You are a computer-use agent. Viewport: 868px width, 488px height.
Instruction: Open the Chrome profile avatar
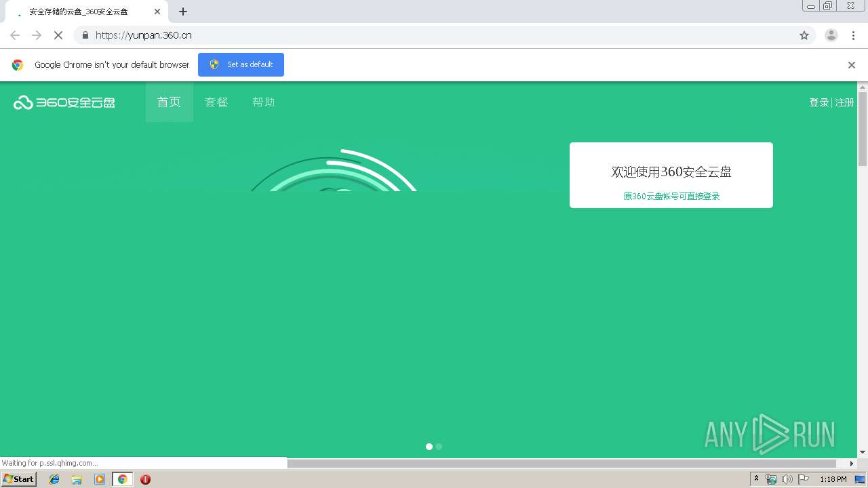coord(831,35)
